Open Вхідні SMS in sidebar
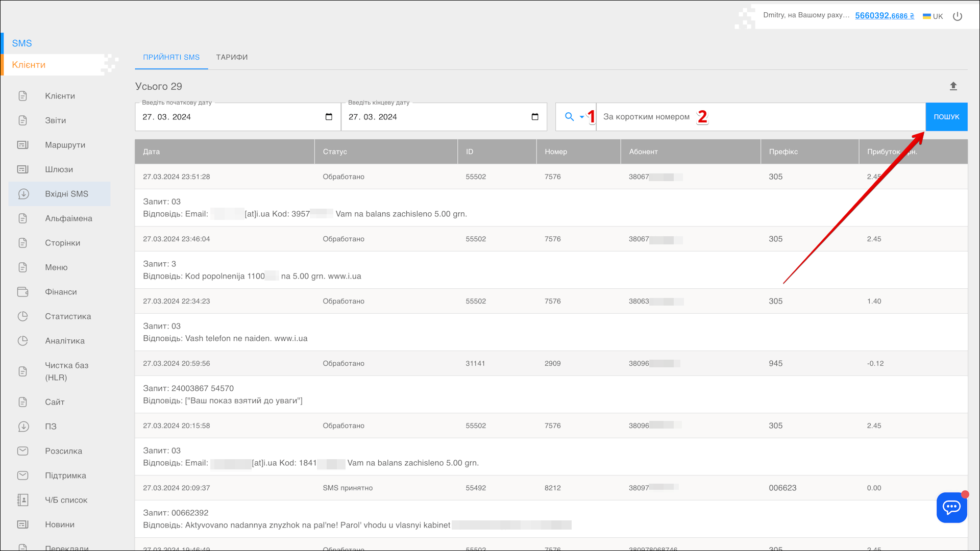Viewport: 980px width, 551px height. point(66,194)
